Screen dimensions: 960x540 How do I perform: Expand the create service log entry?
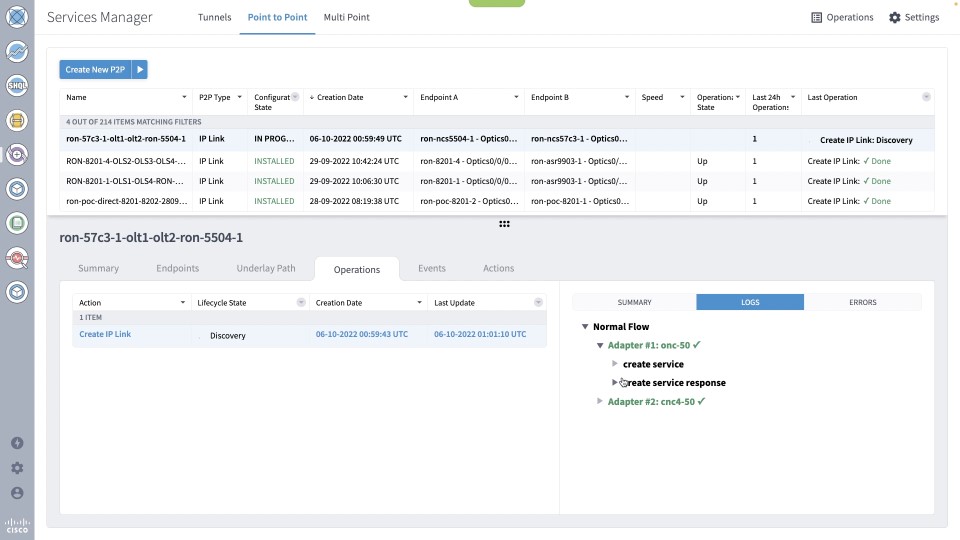click(615, 364)
